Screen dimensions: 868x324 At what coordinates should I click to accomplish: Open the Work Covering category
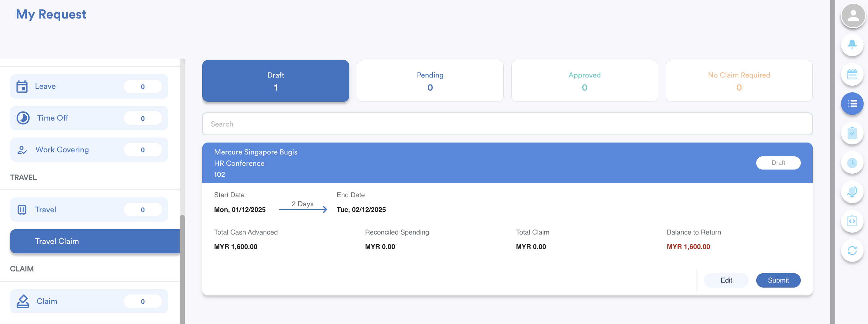click(x=89, y=150)
